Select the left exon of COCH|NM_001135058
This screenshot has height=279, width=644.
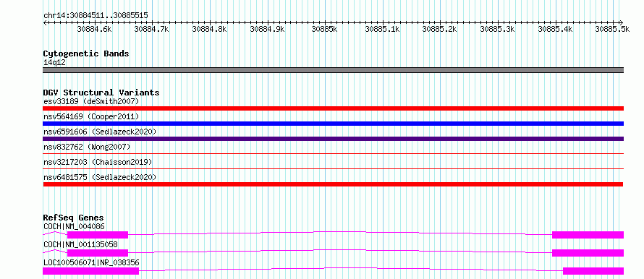pyautogui.click(x=98, y=253)
